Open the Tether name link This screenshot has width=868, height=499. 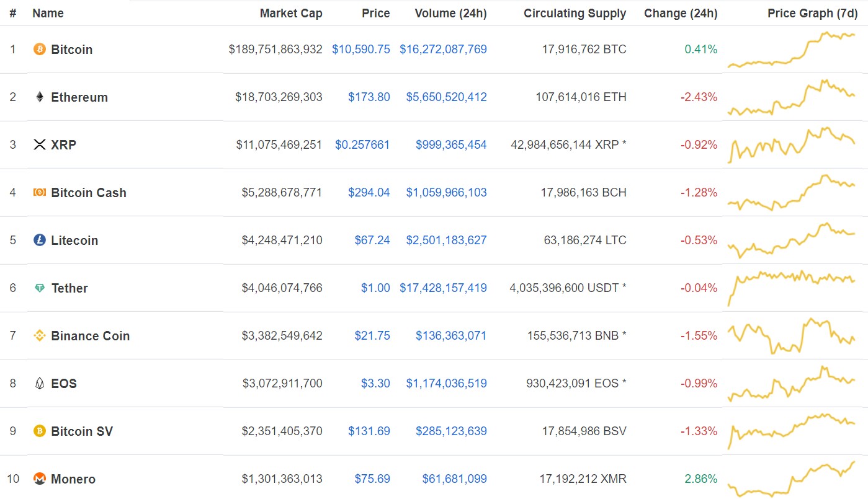click(69, 288)
